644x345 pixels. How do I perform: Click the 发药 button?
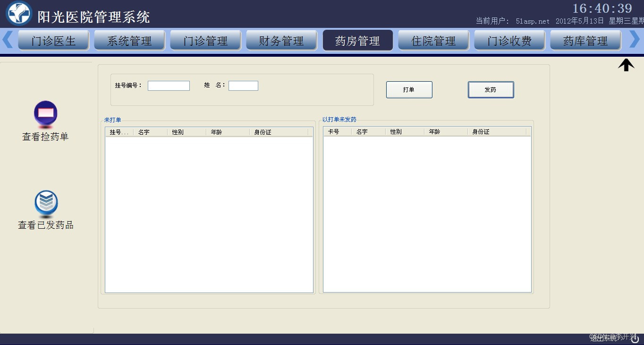click(x=491, y=90)
